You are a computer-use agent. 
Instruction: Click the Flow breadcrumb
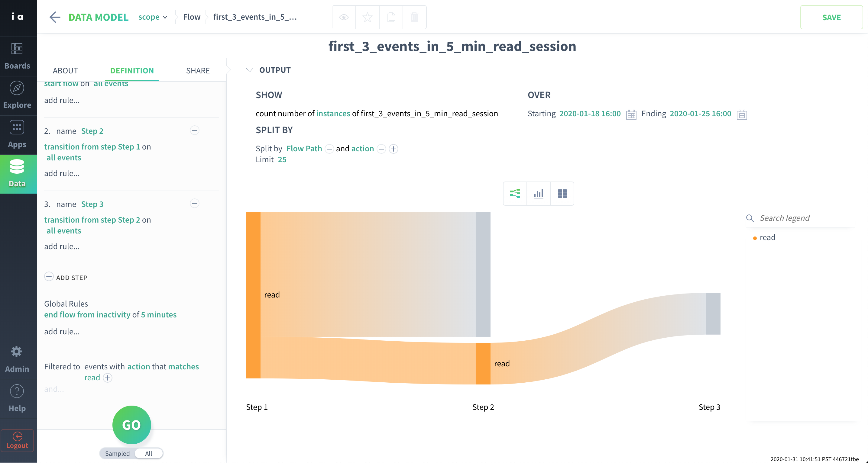(192, 17)
